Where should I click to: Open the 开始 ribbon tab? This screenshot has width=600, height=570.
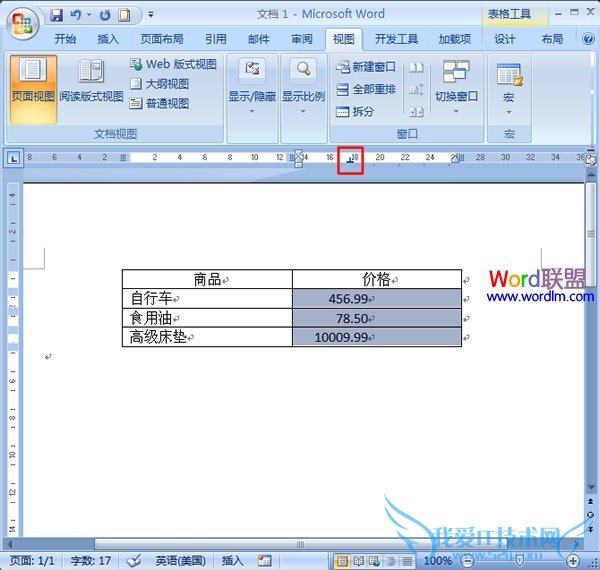(x=65, y=39)
